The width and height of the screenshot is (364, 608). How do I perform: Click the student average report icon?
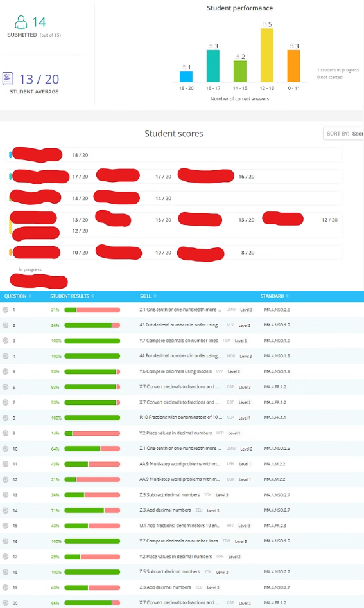(x=8, y=78)
